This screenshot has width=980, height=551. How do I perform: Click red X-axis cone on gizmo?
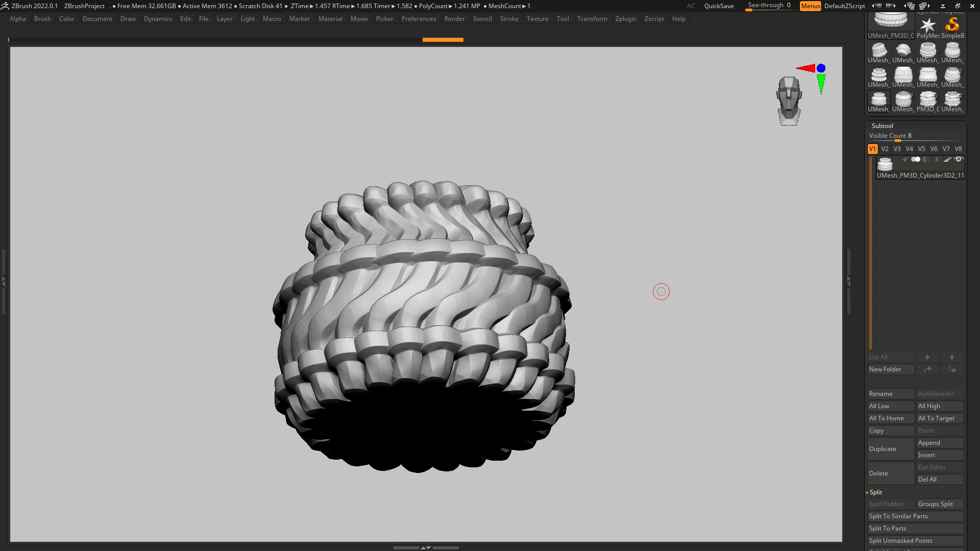[805, 68]
